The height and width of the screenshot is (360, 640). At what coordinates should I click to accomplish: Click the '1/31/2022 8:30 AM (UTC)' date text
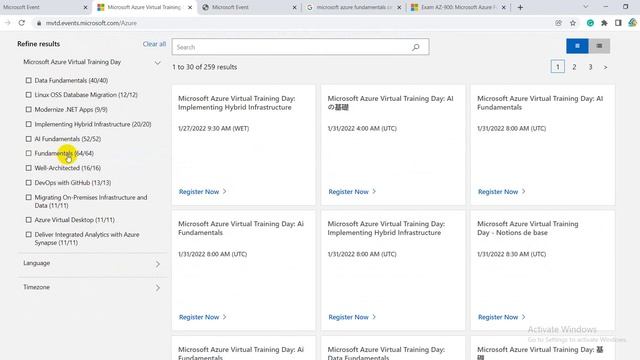511,254
